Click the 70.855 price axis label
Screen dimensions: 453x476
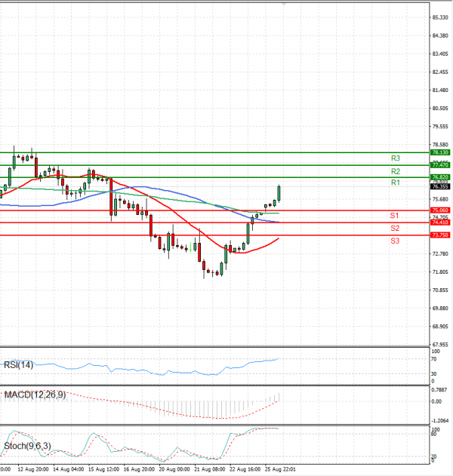pyautogui.click(x=440, y=290)
